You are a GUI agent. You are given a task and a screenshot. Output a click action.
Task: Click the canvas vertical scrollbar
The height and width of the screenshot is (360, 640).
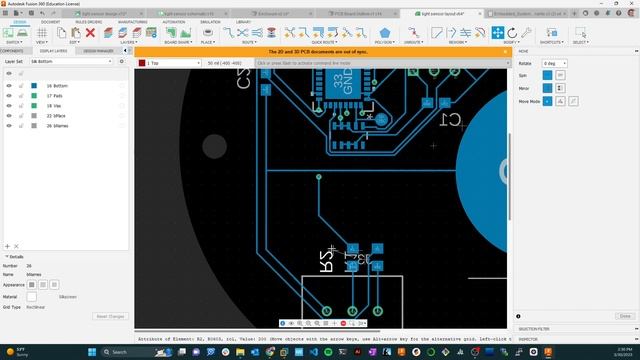(x=509, y=176)
